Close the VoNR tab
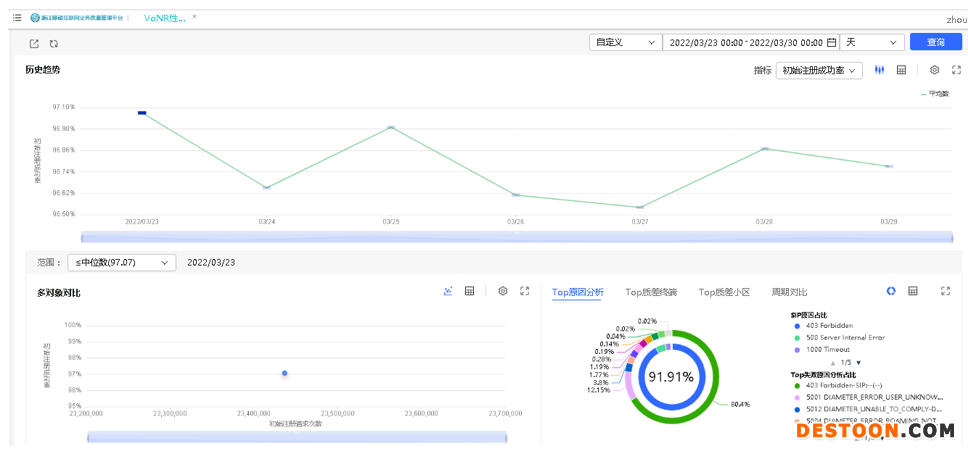 tap(194, 17)
